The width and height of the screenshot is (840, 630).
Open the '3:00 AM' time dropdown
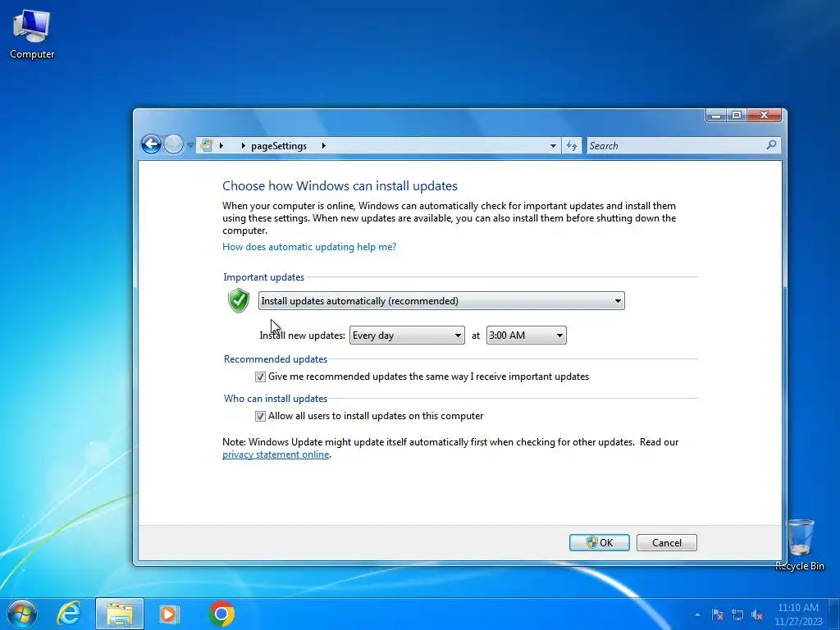point(526,336)
